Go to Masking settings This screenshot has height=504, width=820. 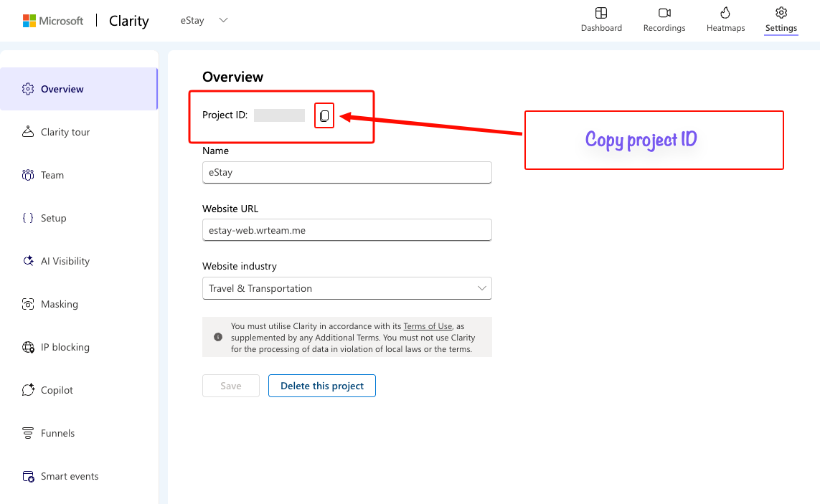point(78,304)
